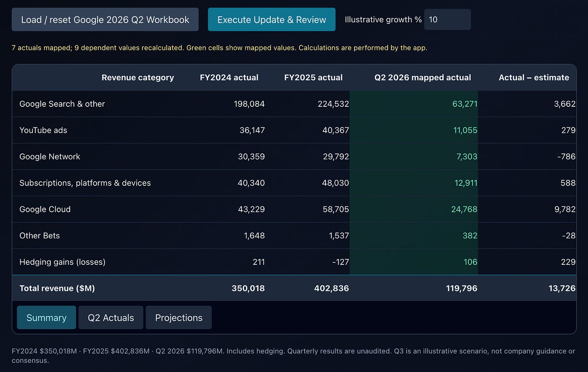Select Google Network FY2024 value 30,359
The image size is (588, 372).
tap(251, 156)
